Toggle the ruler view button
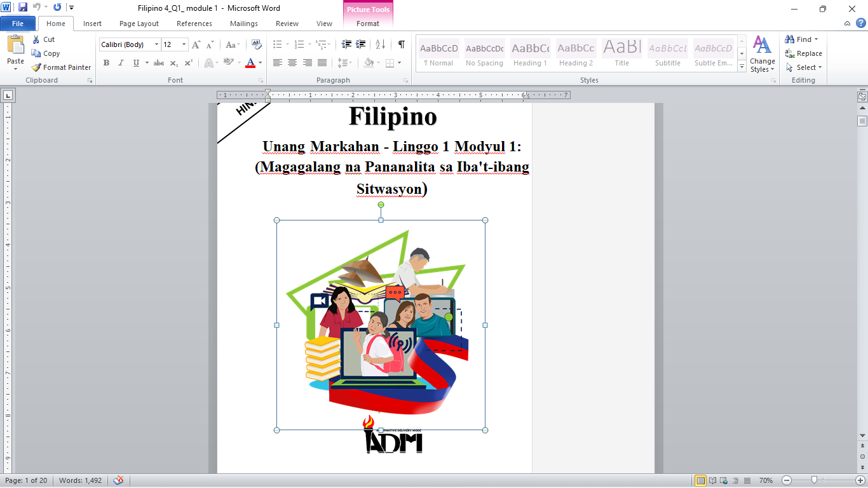The height and width of the screenshot is (488, 868). pyautogui.click(x=862, y=97)
